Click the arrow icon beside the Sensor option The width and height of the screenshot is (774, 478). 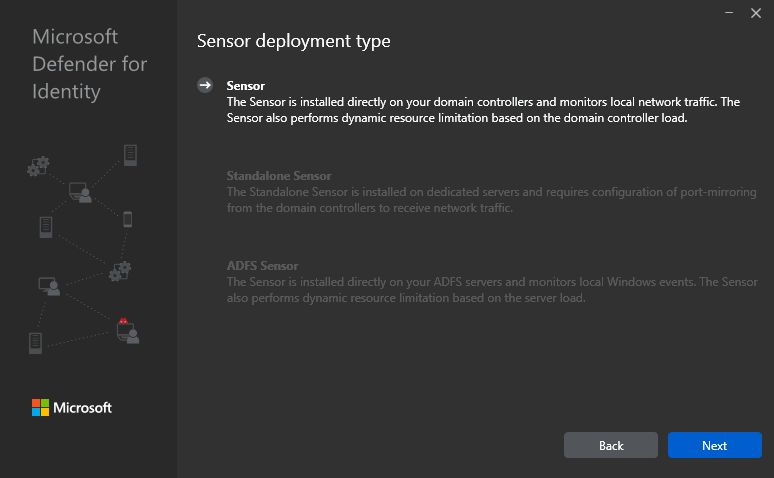click(x=205, y=86)
